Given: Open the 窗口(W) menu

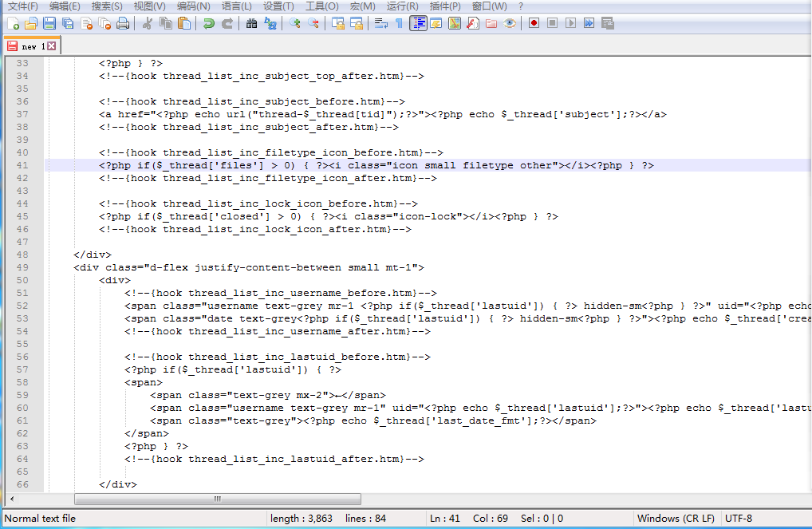Looking at the screenshot, I should coord(490,6).
